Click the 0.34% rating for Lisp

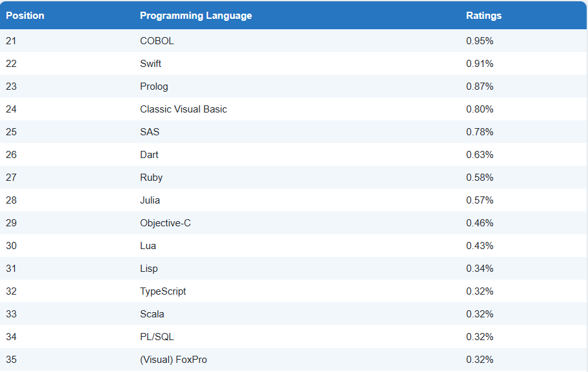point(479,269)
